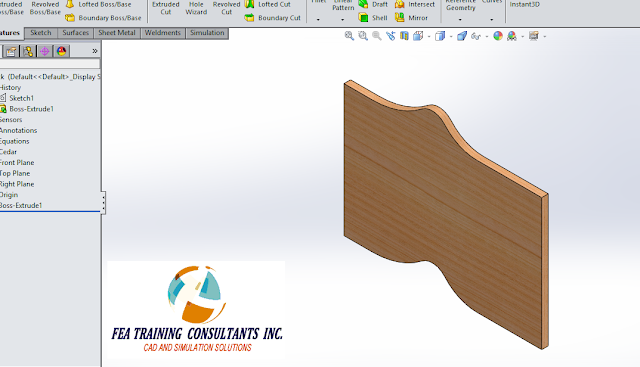Viewport: 640px width, 367px height.
Task: Open the DisplayManager color ball icon
Action: (x=61, y=51)
